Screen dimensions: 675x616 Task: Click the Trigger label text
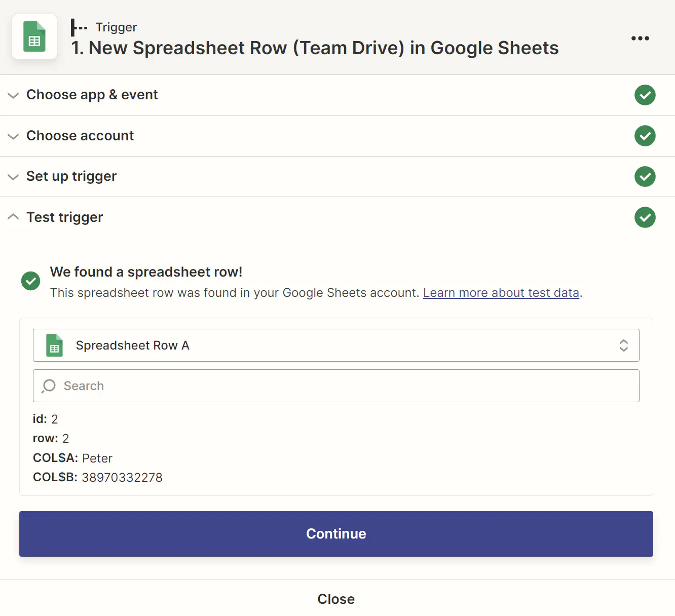[x=116, y=27]
